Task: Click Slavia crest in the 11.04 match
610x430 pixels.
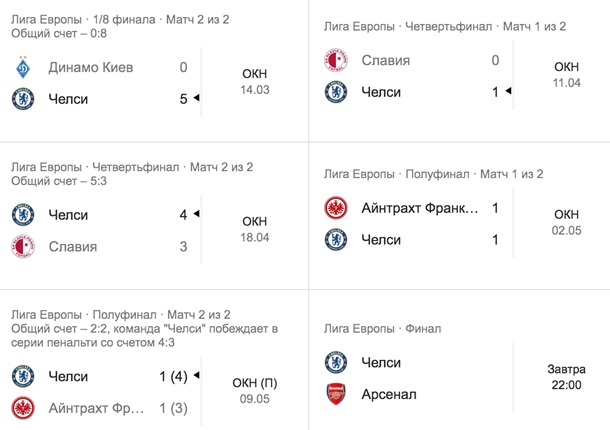Action: coord(336,61)
